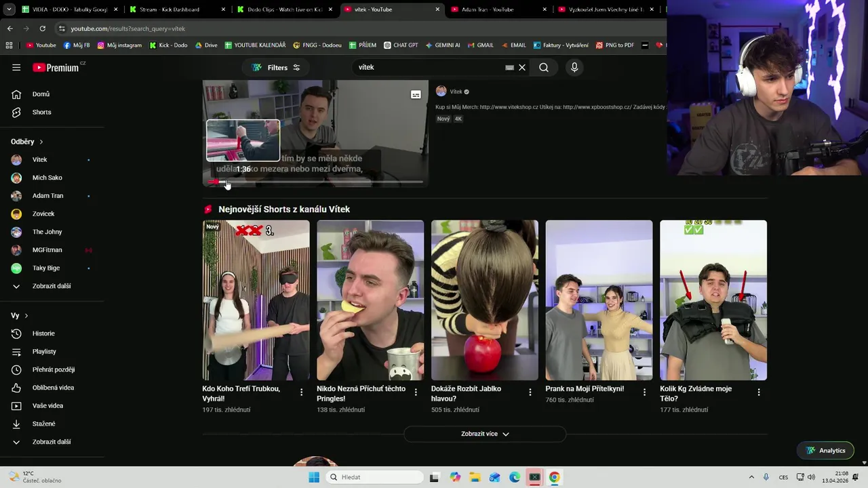Open the YouTube hamburger guide menu
The image size is (868, 488).
[16, 67]
